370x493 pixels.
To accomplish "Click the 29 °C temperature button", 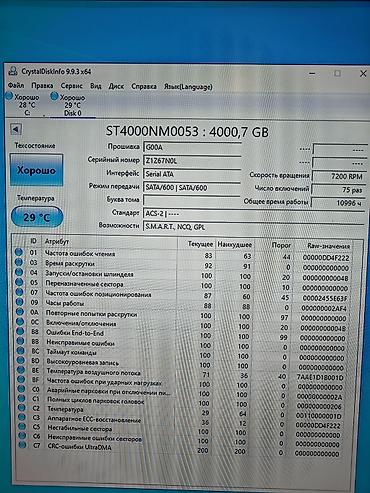I will click(x=37, y=217).
